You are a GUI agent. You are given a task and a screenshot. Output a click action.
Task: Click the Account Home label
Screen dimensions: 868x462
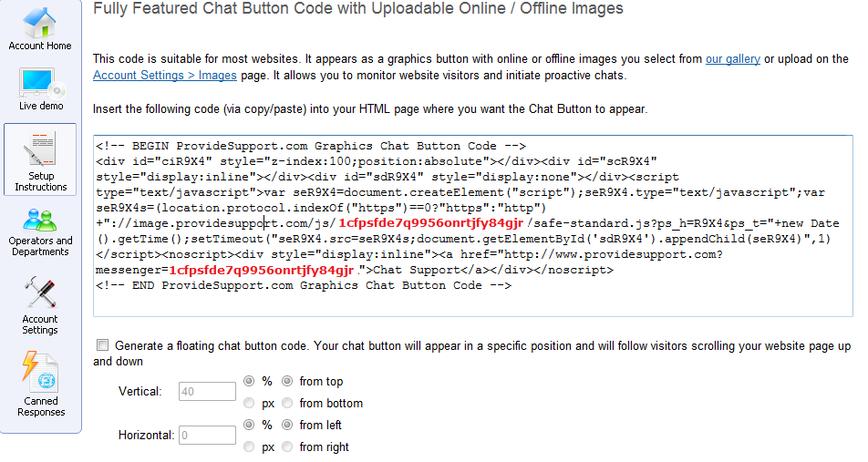(x=40, y=46)
